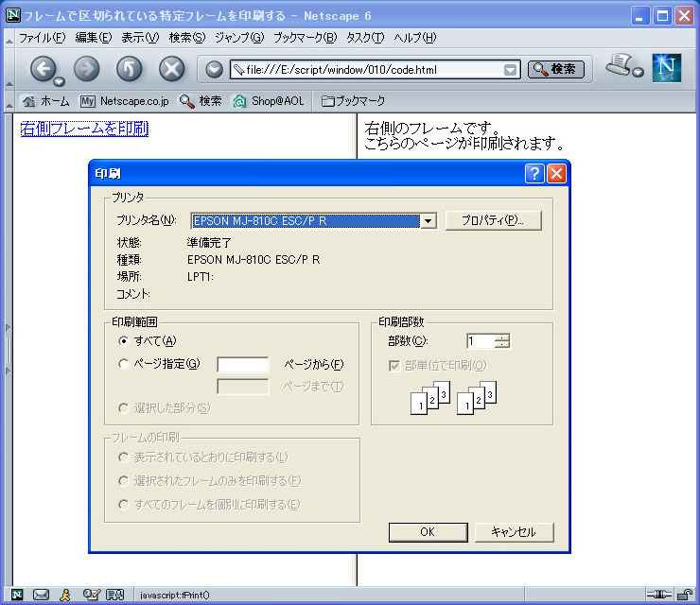Viewport: 700px width, 605px height.
Task: Click the 部数 copies number field
Action: [x=481, y=341]
